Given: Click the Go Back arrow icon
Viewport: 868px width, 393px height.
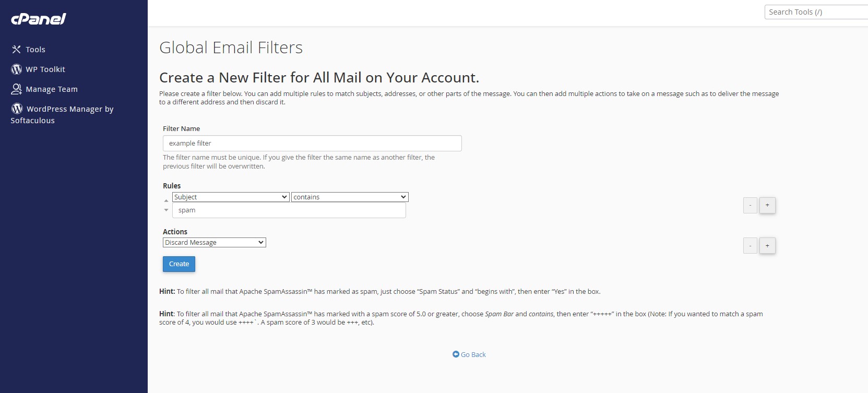Looking at the screenshot, I should pos(456,354).
